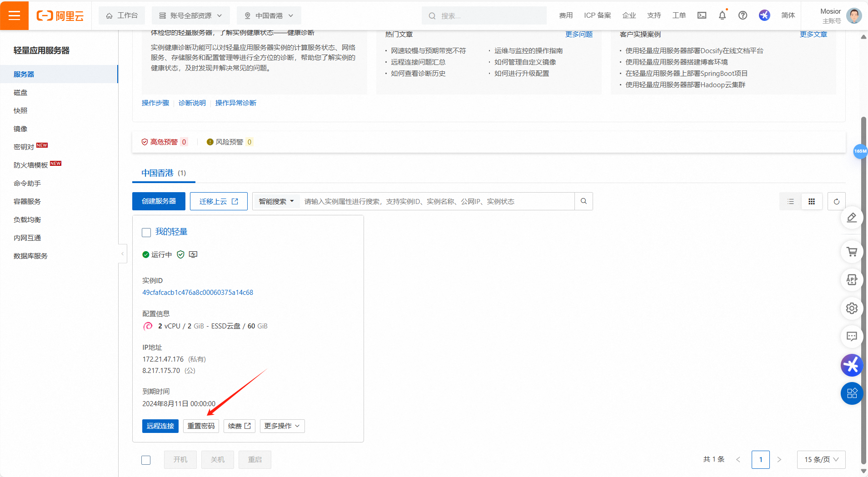This screenshot has width=868, height=477.
Task: Click the 重置密码 button
Action: pos(201,426)
